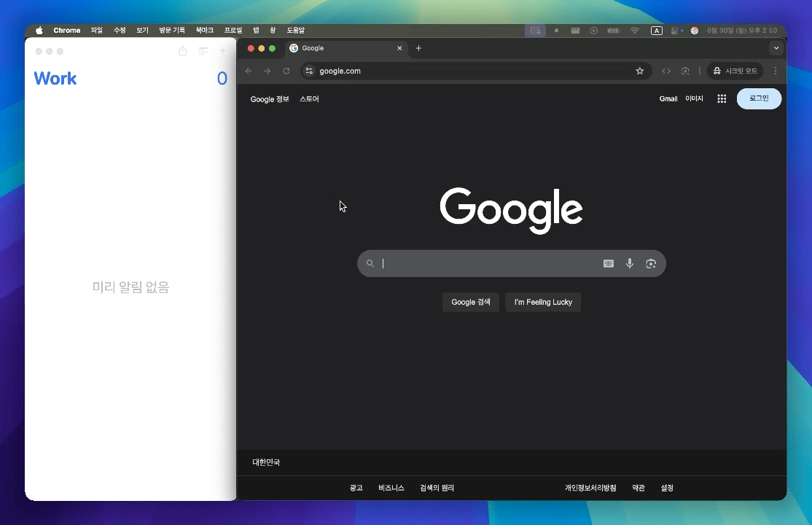Click the reminder count 0 in Reminders
The image size is (812, 525).
point(222,78)
